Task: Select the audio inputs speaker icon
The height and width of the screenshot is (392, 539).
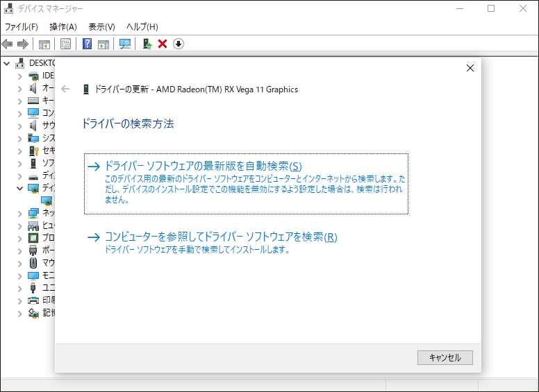Action: tap(33, 88)
